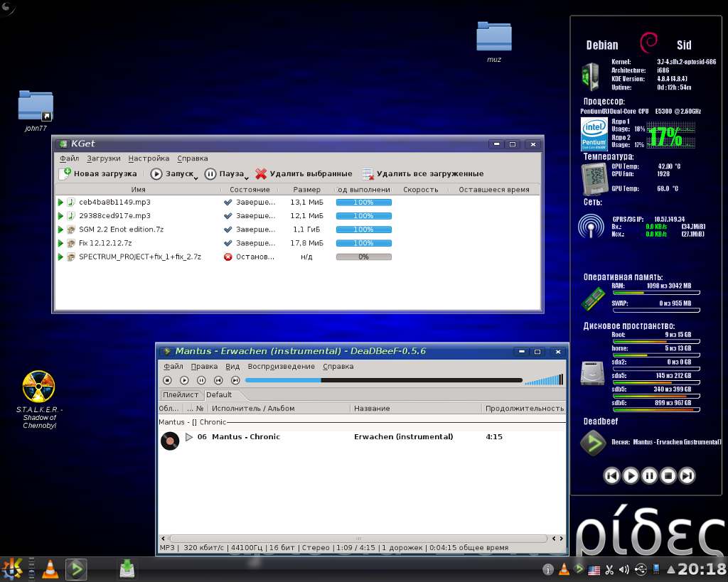
Task: Open the Файл menu in KGet
Action: point(69,158)
